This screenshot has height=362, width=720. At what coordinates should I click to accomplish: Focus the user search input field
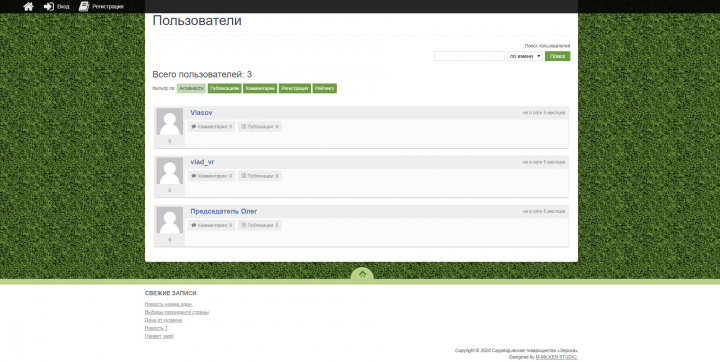[x=469, y=56]
